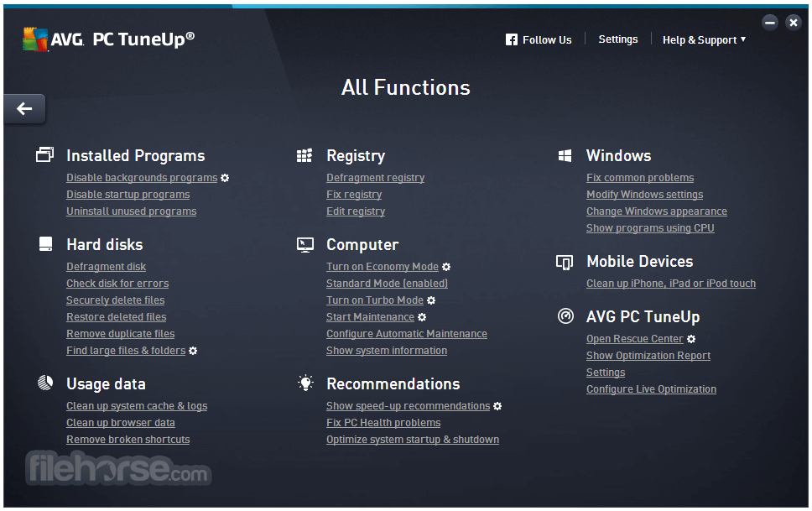812x511 pixels.
Task: Click gear icon next to Disable backgrounds programs
Action: 225,178
